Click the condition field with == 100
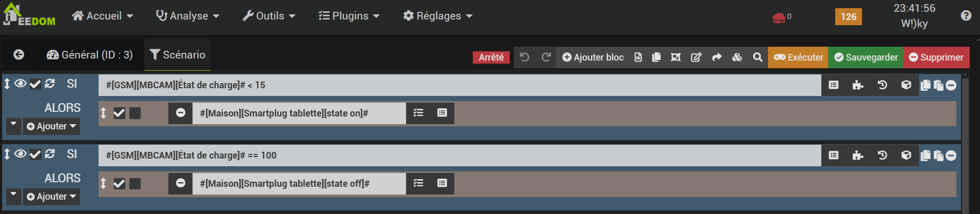The height and width of the screenshot is (214, 980). [459, 155]
